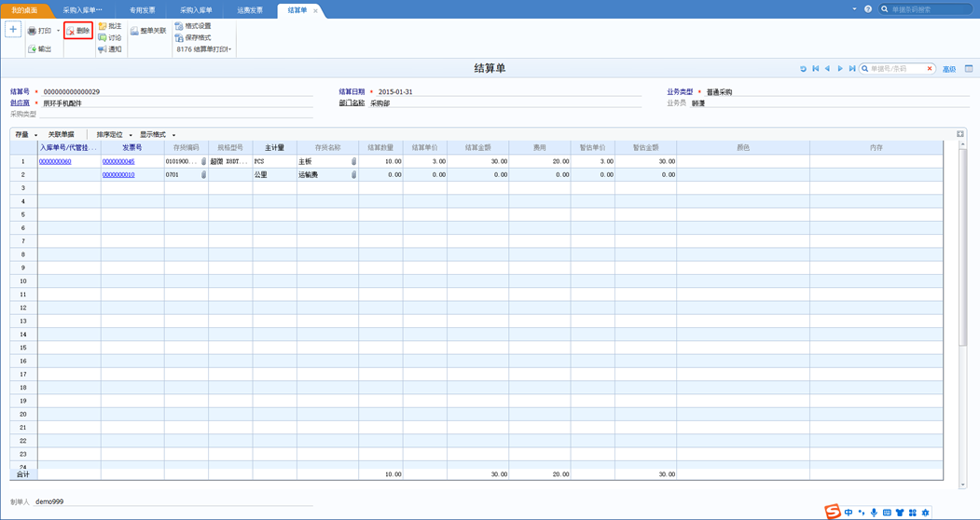Open invoice link 0000000010

tap(118, 175)
